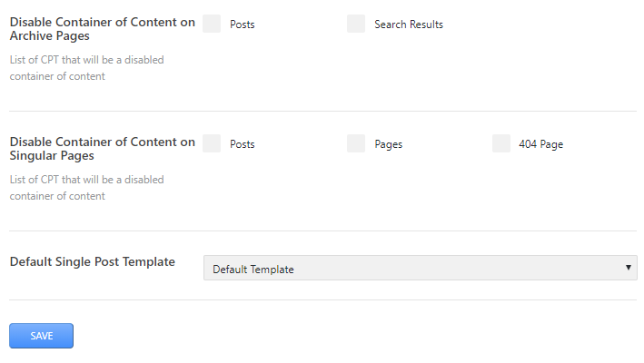Open the Default Single Post Template dropdown
Image resolution: width=644 pixels, height=363 pixels.
coord(420,269)
